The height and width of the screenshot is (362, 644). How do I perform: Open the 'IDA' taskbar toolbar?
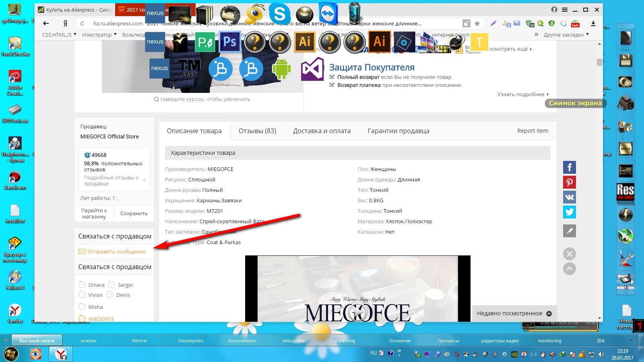601,341
